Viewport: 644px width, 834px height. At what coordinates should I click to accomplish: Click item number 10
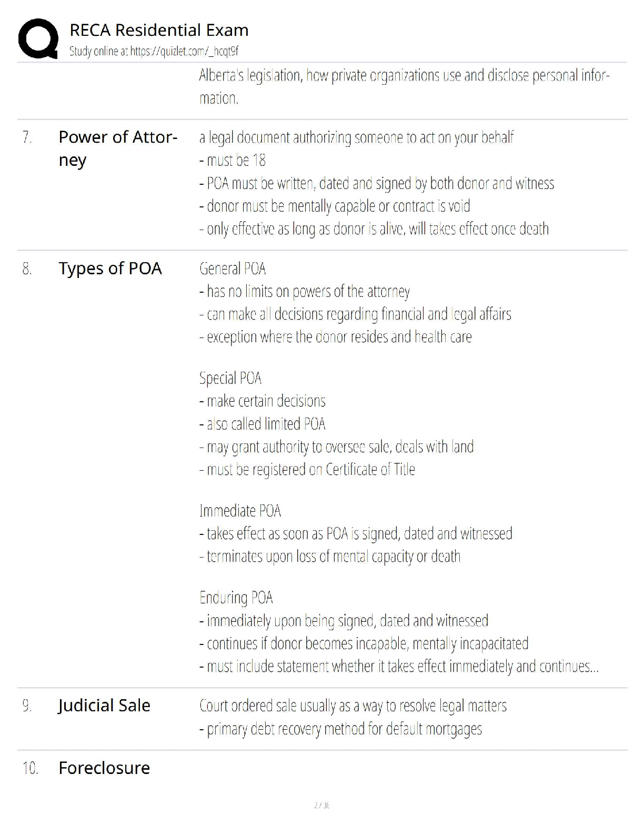[x=31, y=768]
